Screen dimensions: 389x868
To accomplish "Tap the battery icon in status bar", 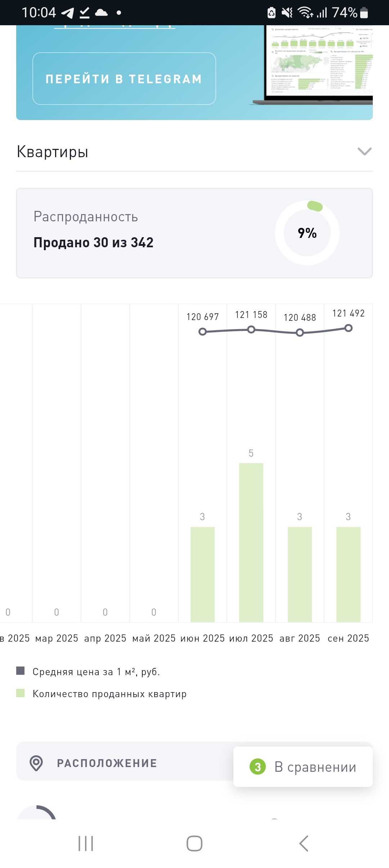I will point(364,13).
